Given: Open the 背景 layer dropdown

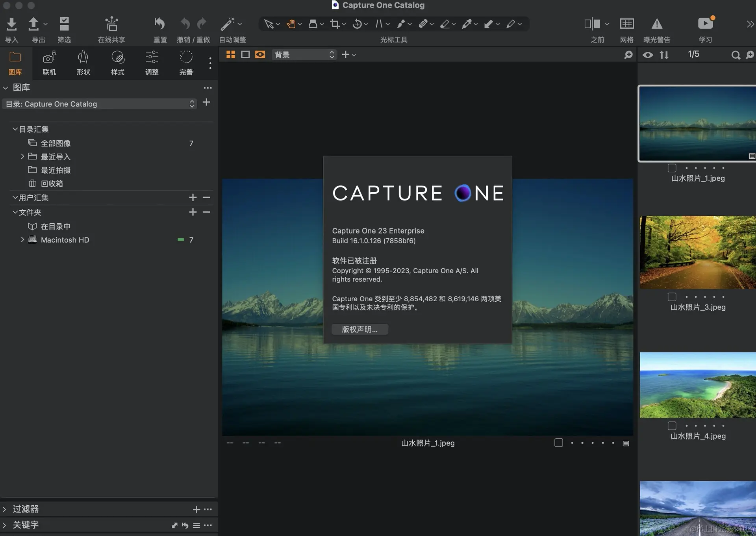Looking at the screenshot, I should (304, 55).
